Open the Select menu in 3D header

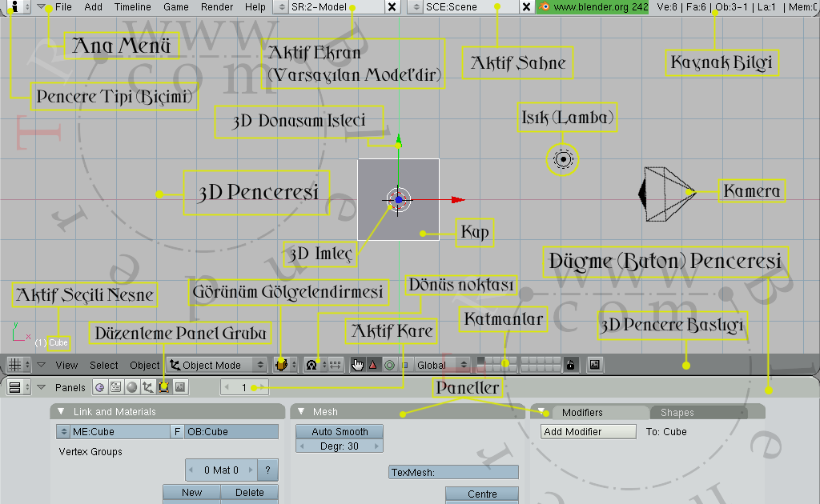[103, 365]
